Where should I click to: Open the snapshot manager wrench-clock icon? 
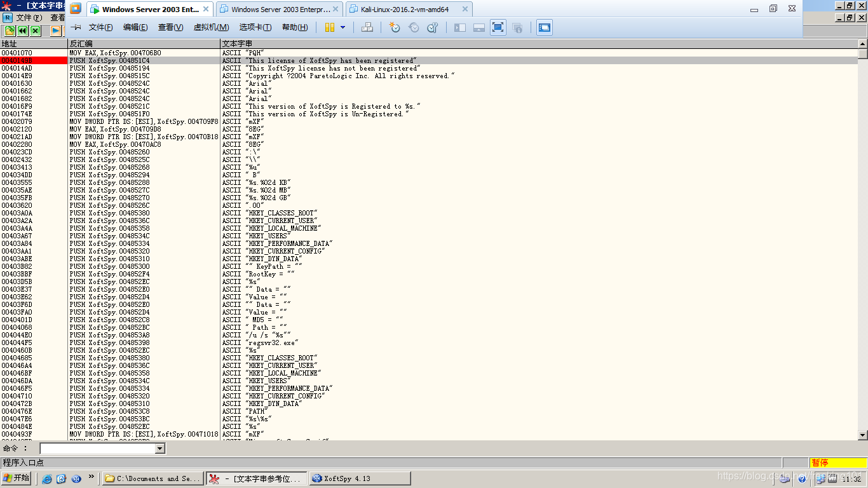click(x=433, y=27)
